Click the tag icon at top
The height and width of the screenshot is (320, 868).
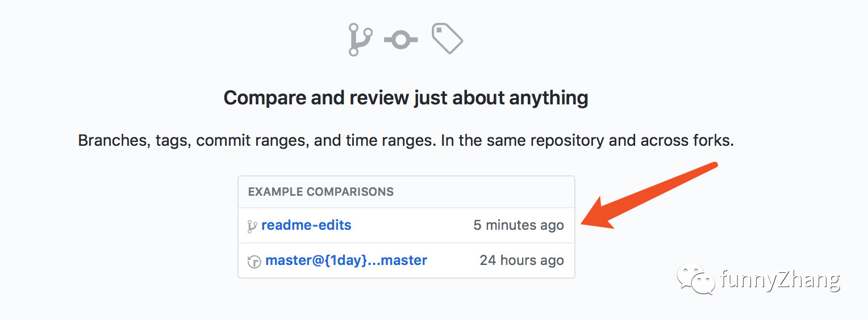pyautogui.click(x=448, y=39)
